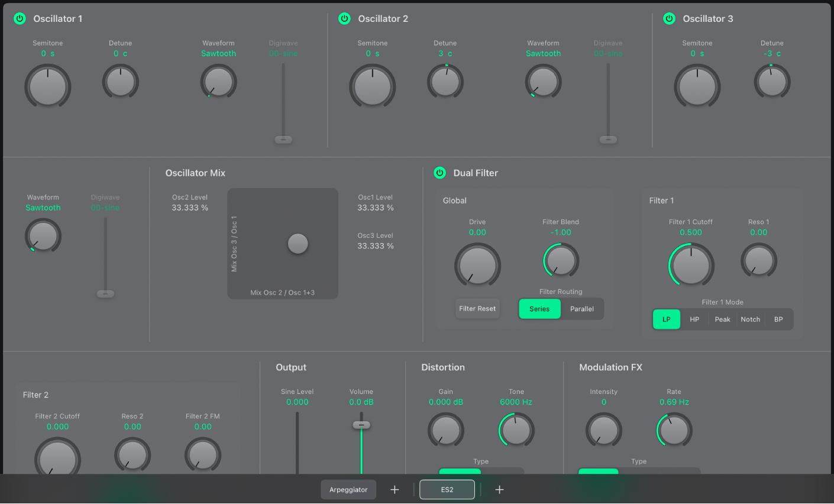Viewport: 834px width, 504px height.
Task: Toggle Oscillator 3 power button
Action: (669, 18)
